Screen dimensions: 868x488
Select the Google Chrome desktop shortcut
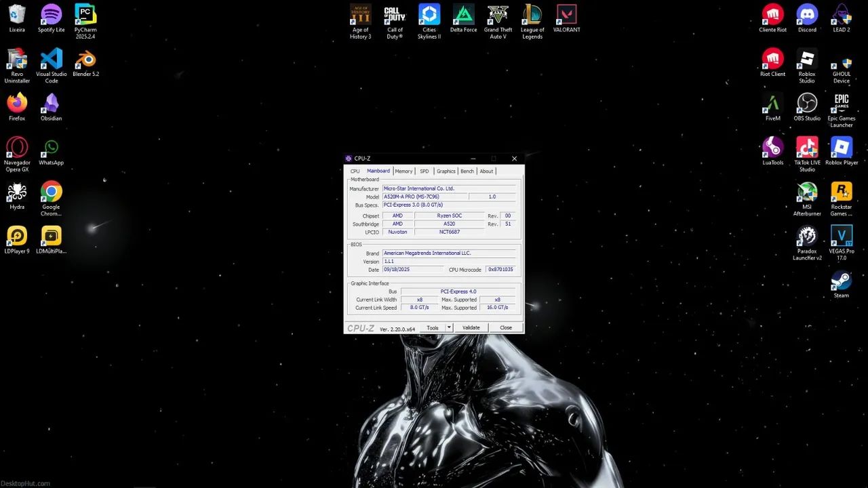pos(51,199)
